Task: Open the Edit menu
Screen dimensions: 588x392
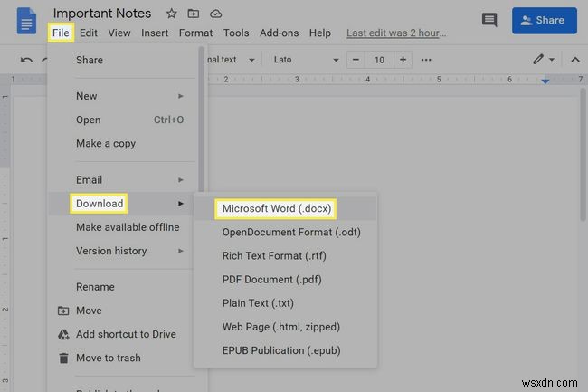Action: click(89, 33)
